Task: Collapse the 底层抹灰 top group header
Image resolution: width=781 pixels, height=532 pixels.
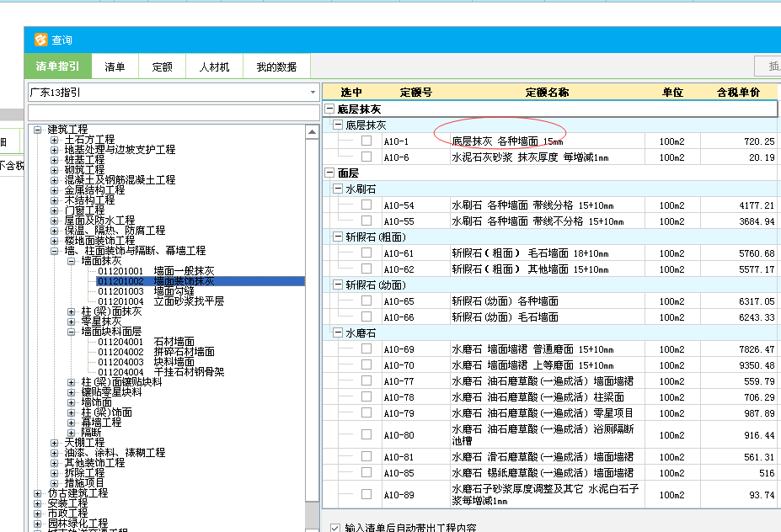Action: coord(329,109)
